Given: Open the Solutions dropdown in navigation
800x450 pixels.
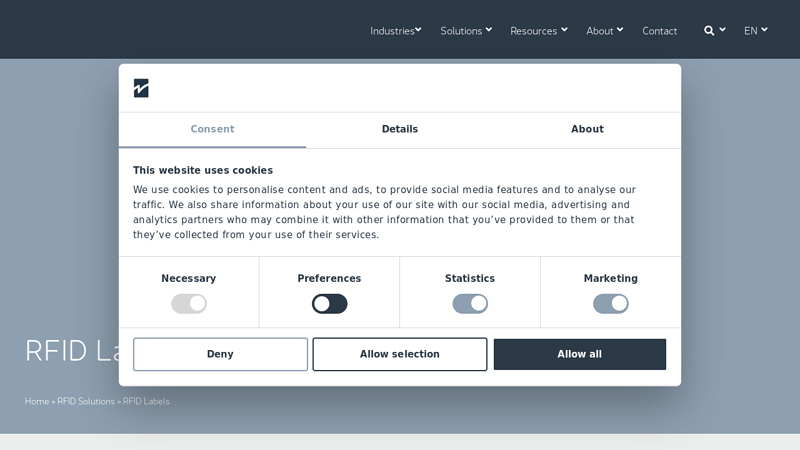Looking at the screenshot, I should [x=466, y=31].
